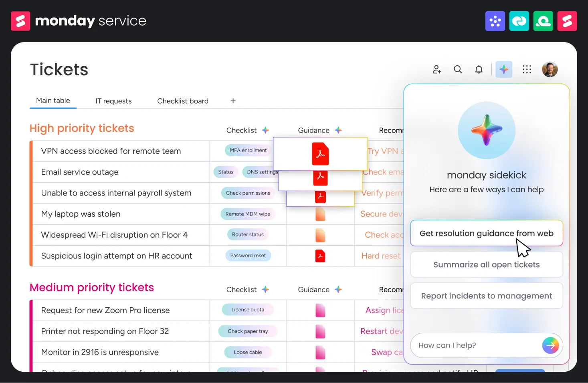The height and width of the screenshot is (383, 588).
Task: Click the Check paper tray tag
Action: (248, 331)
